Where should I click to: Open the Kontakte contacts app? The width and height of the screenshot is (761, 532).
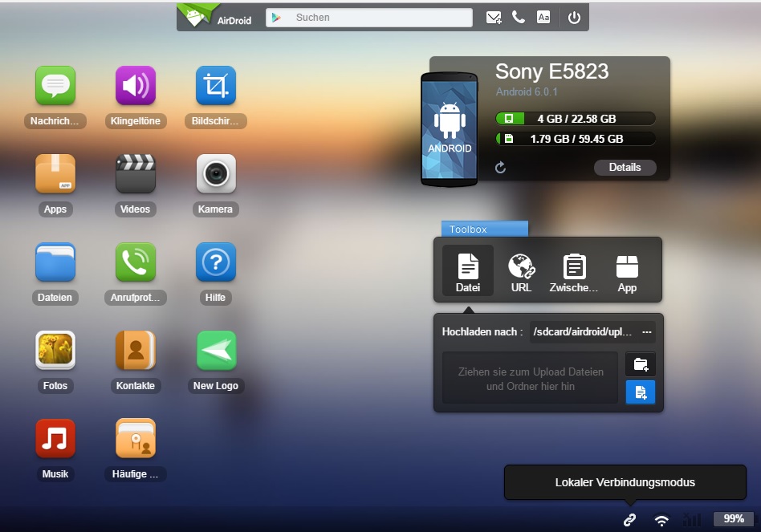click(x=136, y=350)
